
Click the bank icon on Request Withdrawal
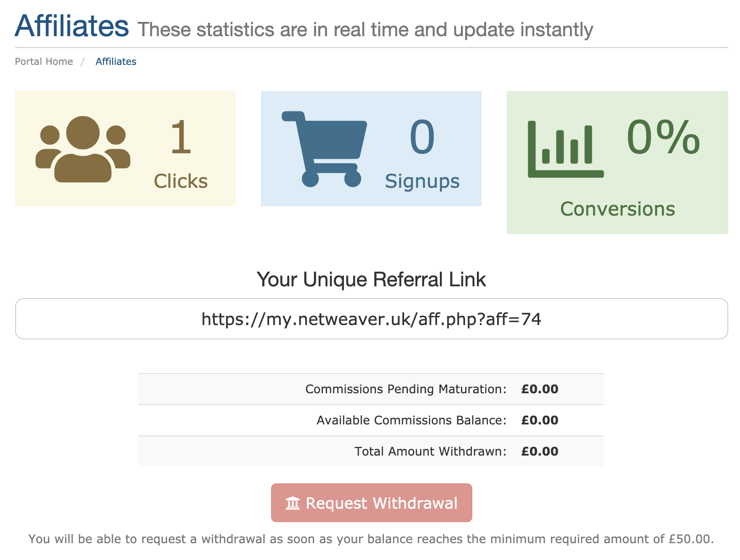point(293,503)
